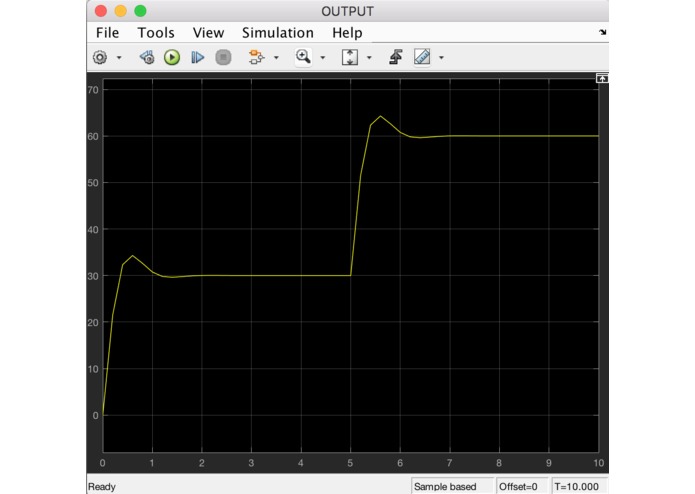Expand the Highlight Block dropdown arrow
This screenshot has height=494, width=695.
pos(276,58)
